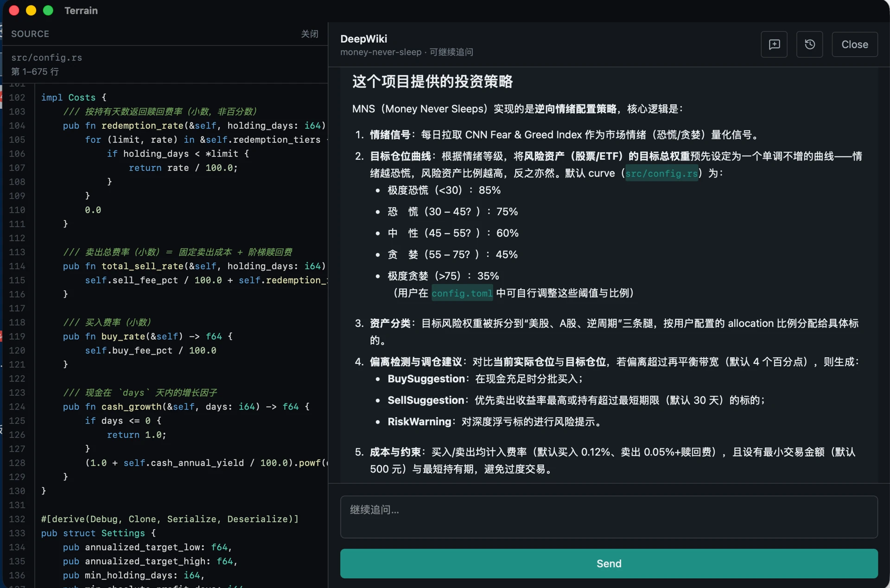The height and width of the screenshot is (588, 890).
Task: Open the config.toml link in the answer
Action: point(462,293)
